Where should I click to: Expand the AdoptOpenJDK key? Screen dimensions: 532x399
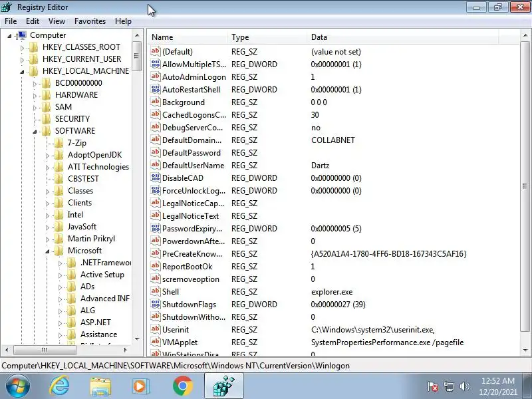click(47, 156)
